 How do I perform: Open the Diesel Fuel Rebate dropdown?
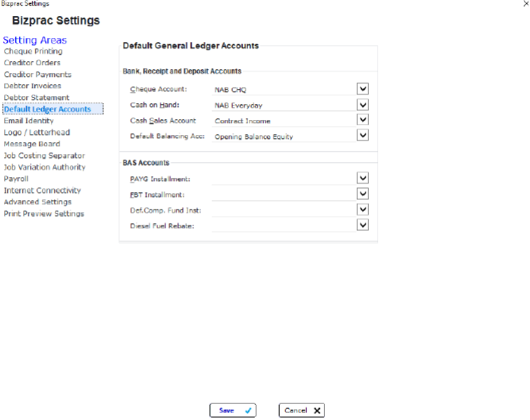362,225
